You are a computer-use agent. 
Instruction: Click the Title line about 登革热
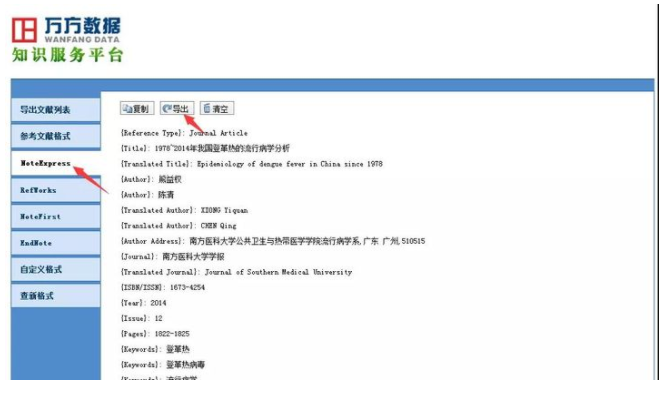[205, 148]
